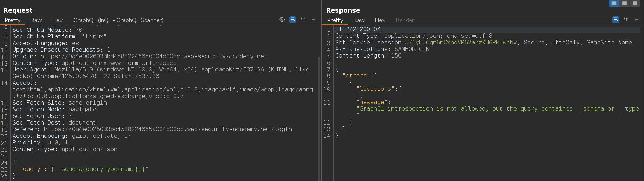
Task: Toggle the \n non-printable characters button in Request
Action: [303, 20]
